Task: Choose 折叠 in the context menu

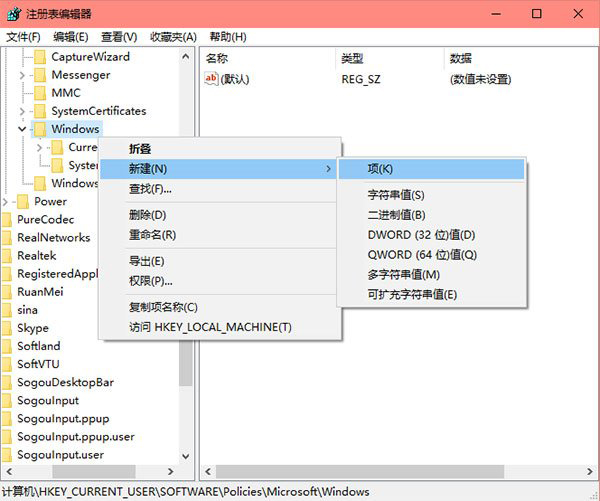Action: point(220,149)
